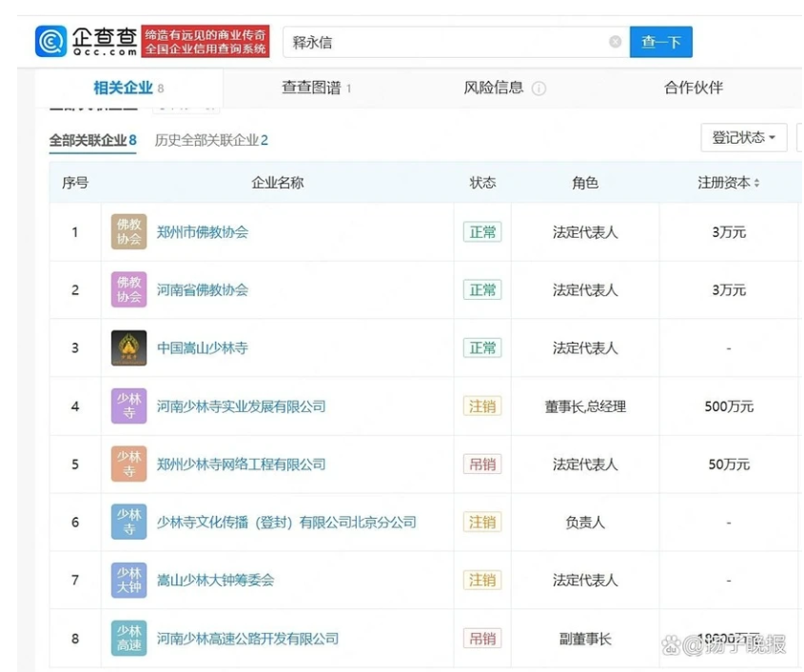
Task: Open the 合作伙伴 tab
Action: 693,88
